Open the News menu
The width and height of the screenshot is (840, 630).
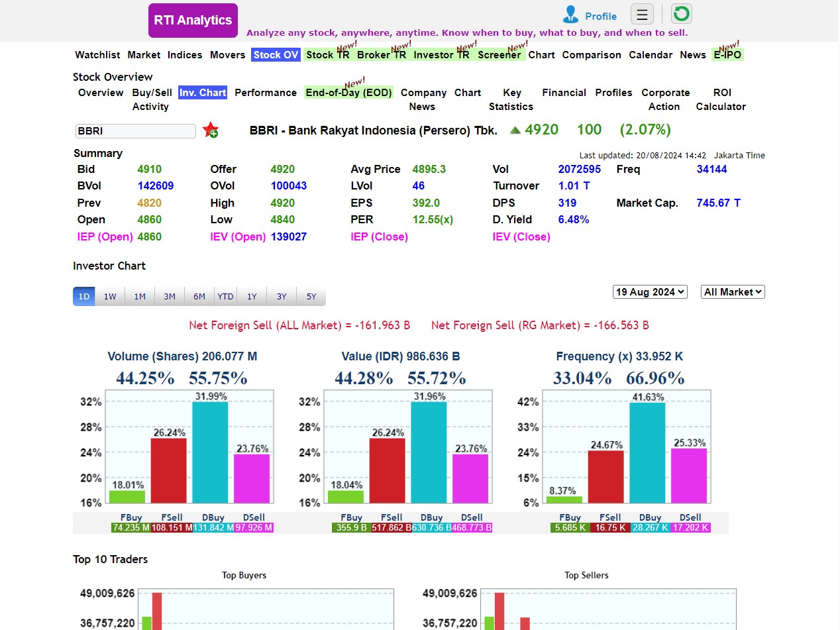click(693, 55)
